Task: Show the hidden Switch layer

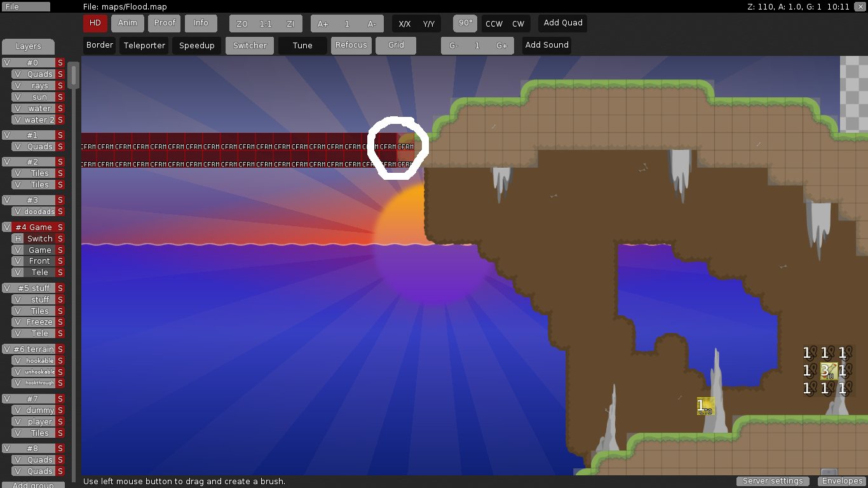Action: point(18,239)
